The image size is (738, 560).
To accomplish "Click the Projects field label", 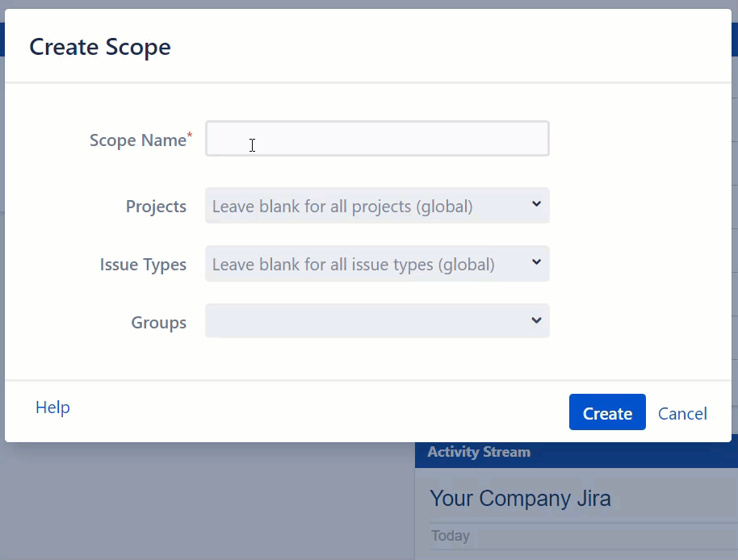I will coord(156,207).
